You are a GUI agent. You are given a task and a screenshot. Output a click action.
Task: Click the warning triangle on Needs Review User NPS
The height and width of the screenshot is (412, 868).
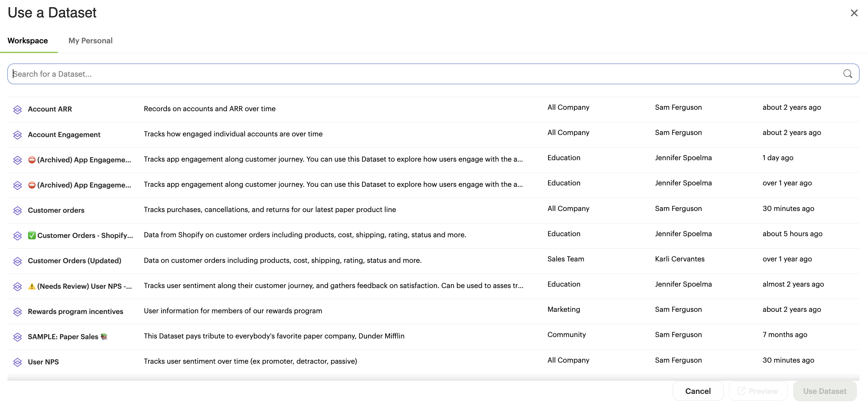pyautogui.click(x=32, y=286)
